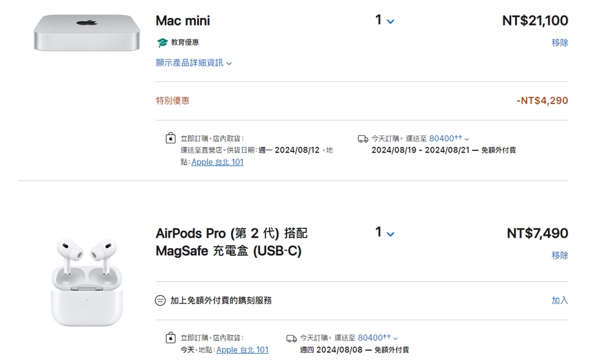
Task: Click the engraving service circle icon
Action: 161,301
